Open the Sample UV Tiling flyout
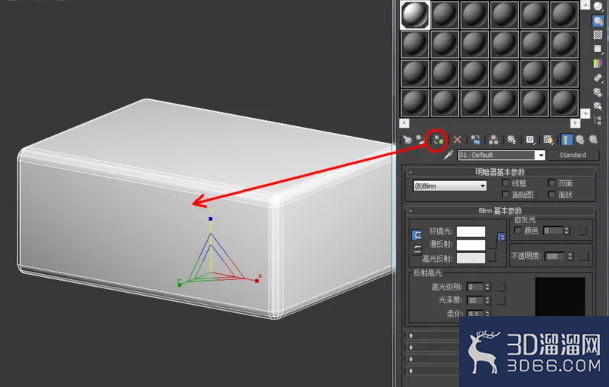The image size is (609, 387). point(598,49)
